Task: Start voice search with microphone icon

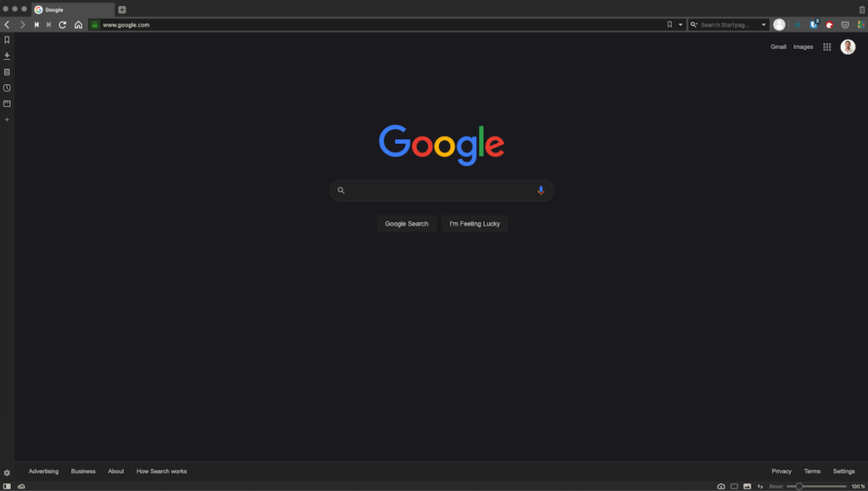Action: point(541,191)
